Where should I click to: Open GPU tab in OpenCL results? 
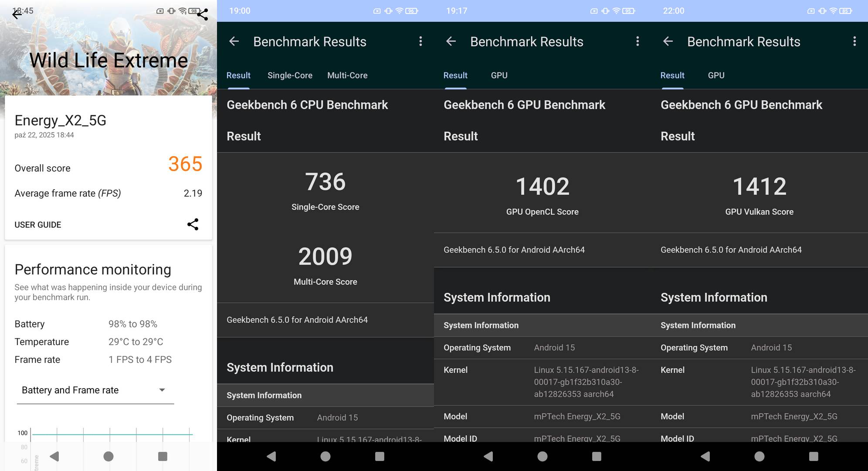tap(499, 75)
